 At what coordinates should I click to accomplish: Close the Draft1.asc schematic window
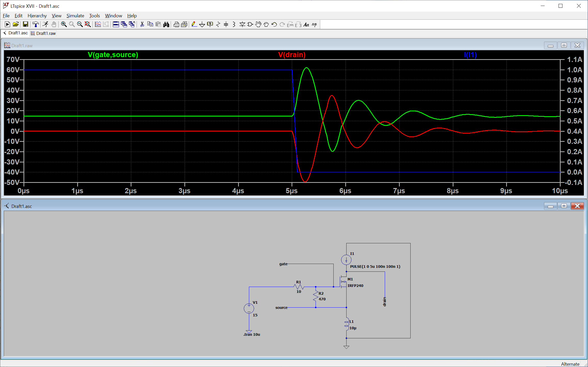tap(577, 206)
